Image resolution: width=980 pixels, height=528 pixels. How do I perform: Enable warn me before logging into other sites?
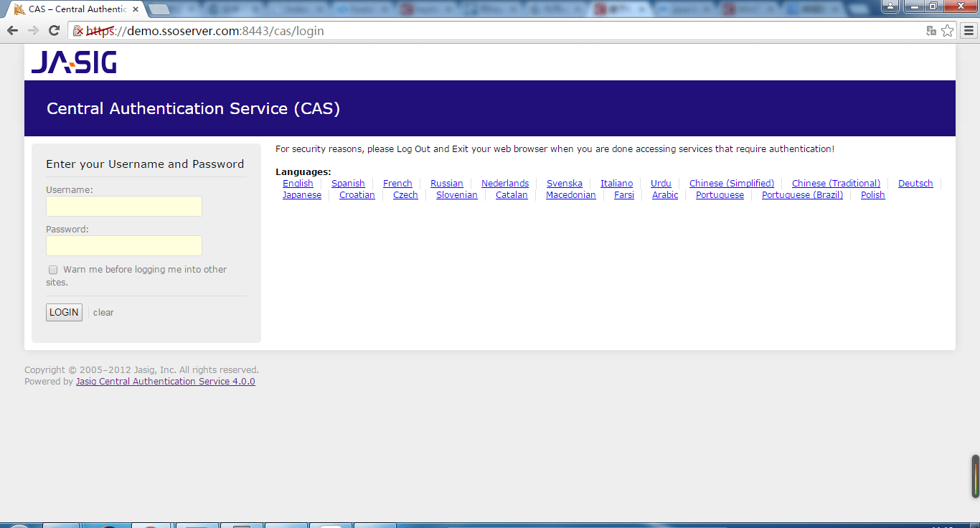point(52,269)
